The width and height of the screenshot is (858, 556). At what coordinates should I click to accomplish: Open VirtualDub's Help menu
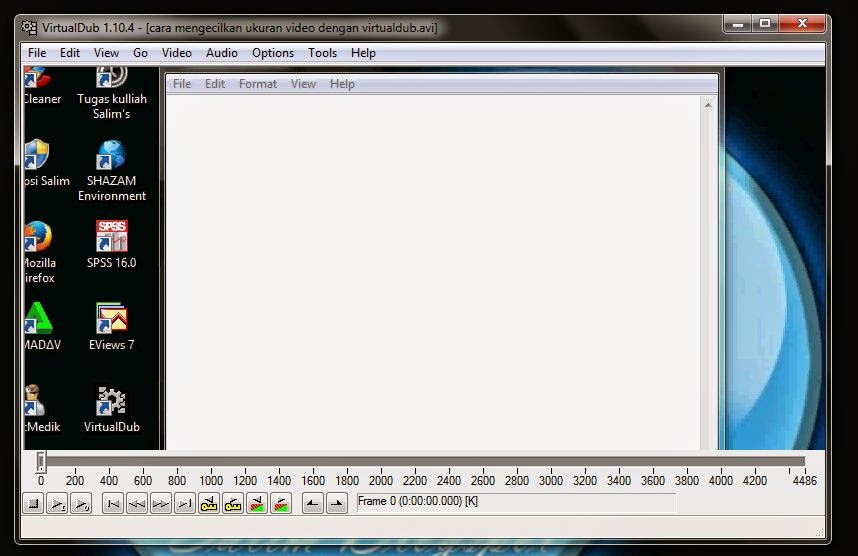363,53
